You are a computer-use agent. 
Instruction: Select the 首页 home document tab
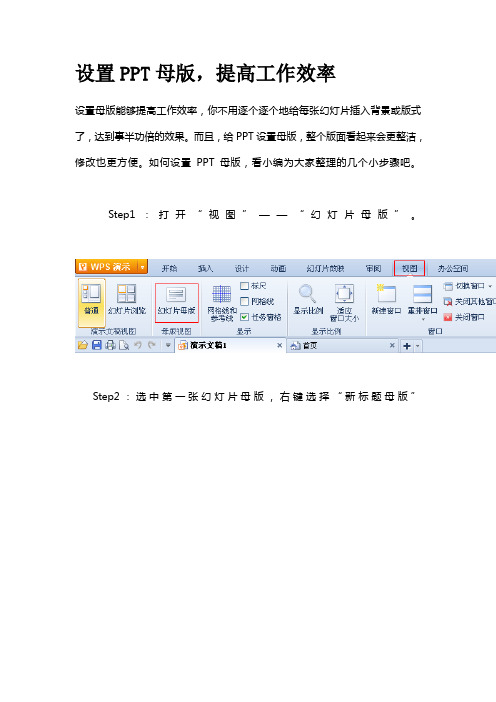pos(342,345)
